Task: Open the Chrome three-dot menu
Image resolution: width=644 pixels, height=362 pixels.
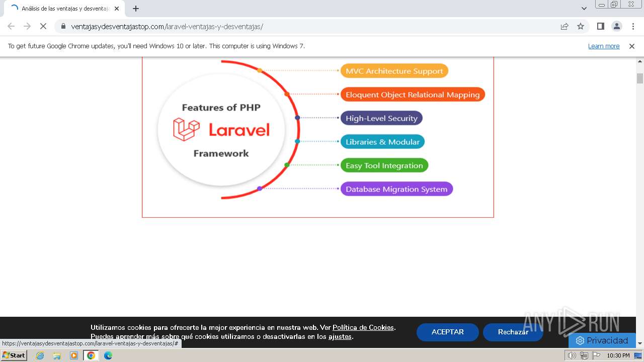Action: pyautogui.click(x=632, y=26)
